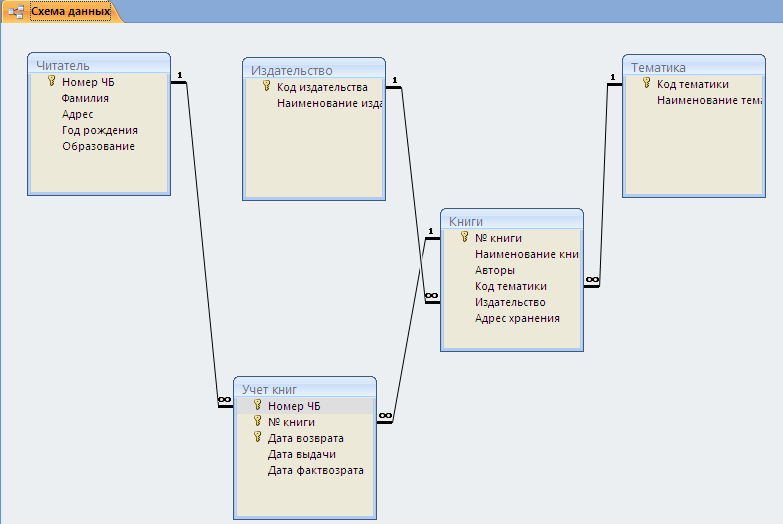The image size is (783, 524).
Task: Click key icon beside Дата возврата
Action: (x=258, y=437)
